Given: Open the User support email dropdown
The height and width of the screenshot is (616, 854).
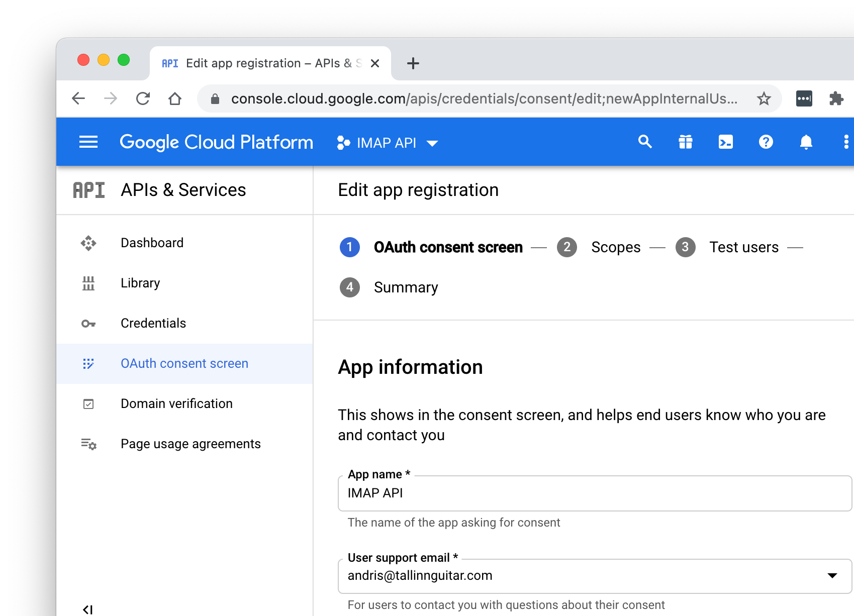Looking at the screenshot, I should 595,576.
